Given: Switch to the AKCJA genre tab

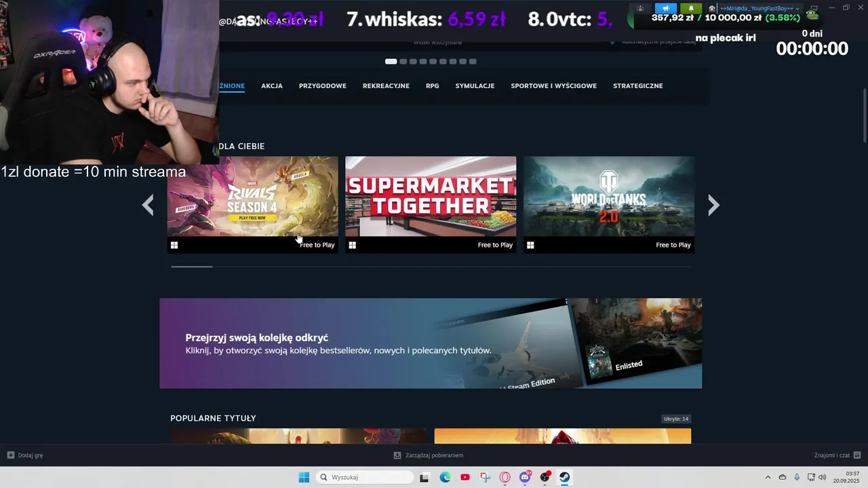Looking at the screenshot, I should click(272, 86).
